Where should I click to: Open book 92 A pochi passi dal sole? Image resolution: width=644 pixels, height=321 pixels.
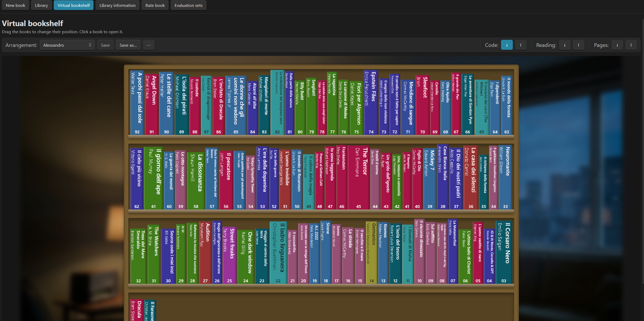coord(137,103)
